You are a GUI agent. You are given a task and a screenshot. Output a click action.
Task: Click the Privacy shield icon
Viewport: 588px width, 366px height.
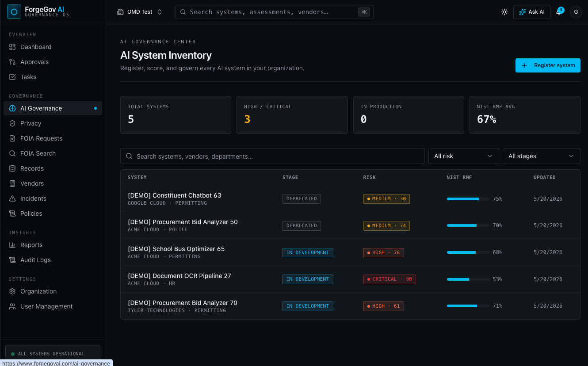coord(12,123)
